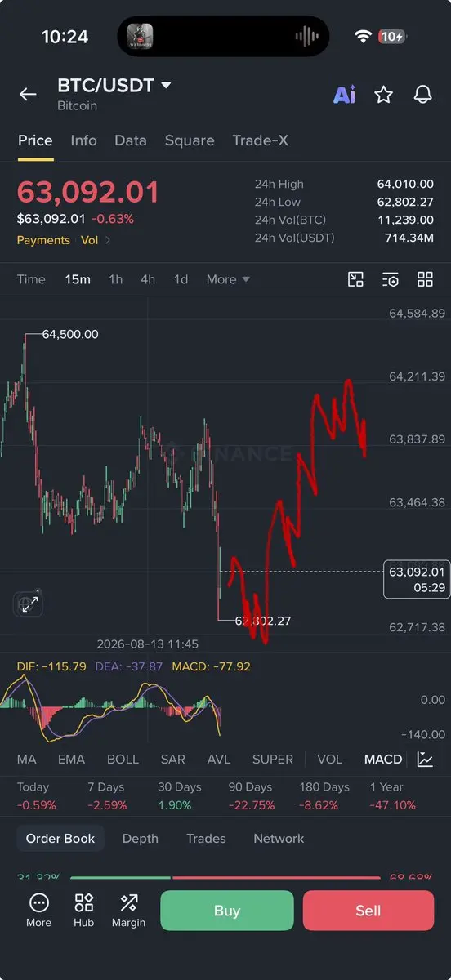
Task: Toggle the AVL indicator
Action: pos(219,759)
